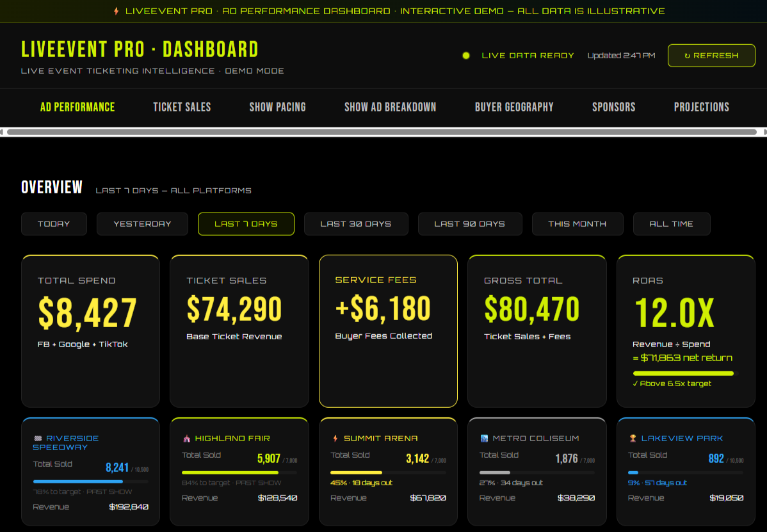Viewport: 767px width, 532px height.
Task: Select the Today date range
Action: click(54, 224)
